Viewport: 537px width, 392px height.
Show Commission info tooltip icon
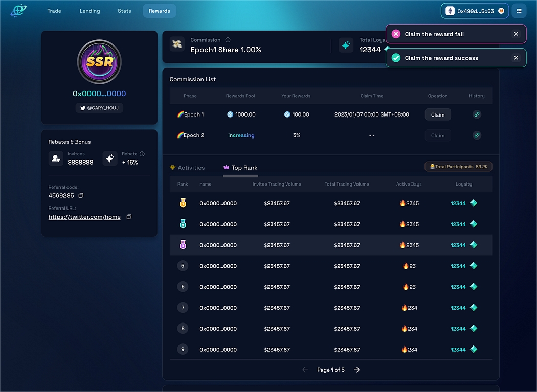(228, 40)
